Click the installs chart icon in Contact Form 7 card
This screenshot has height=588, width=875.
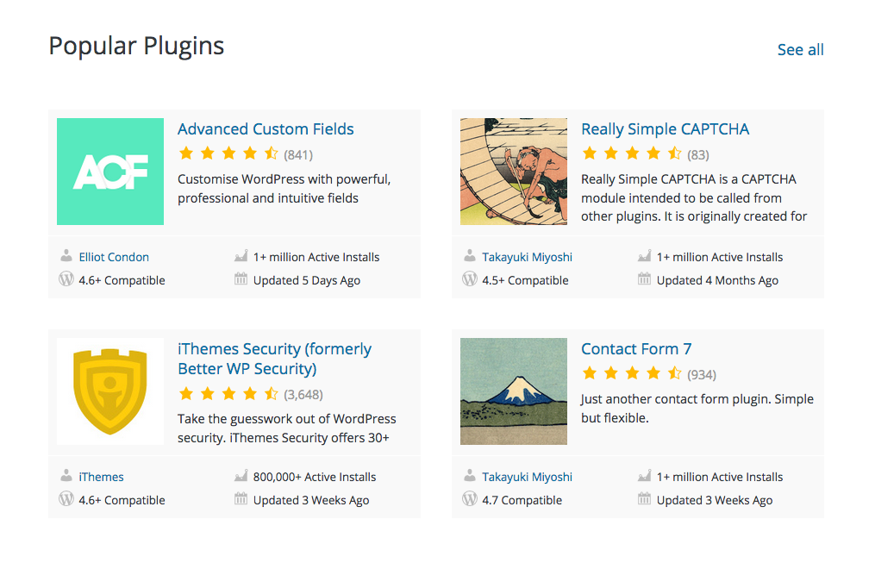tap(645, 476)
